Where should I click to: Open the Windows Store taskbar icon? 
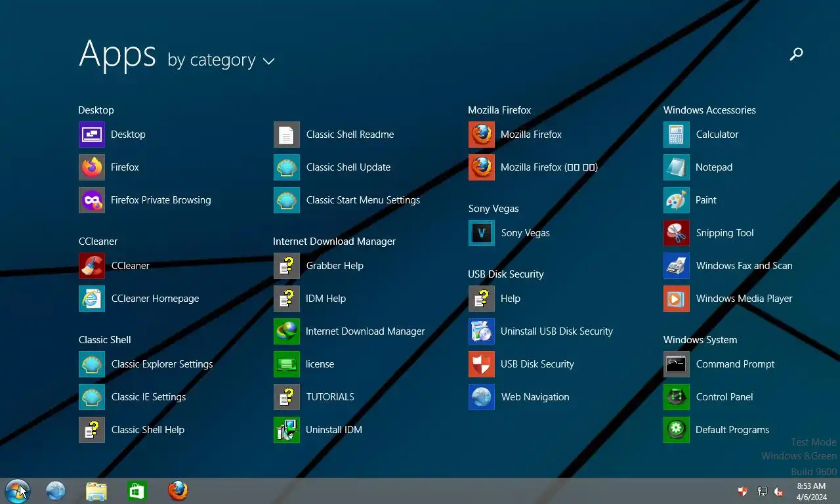coord(136,491)
